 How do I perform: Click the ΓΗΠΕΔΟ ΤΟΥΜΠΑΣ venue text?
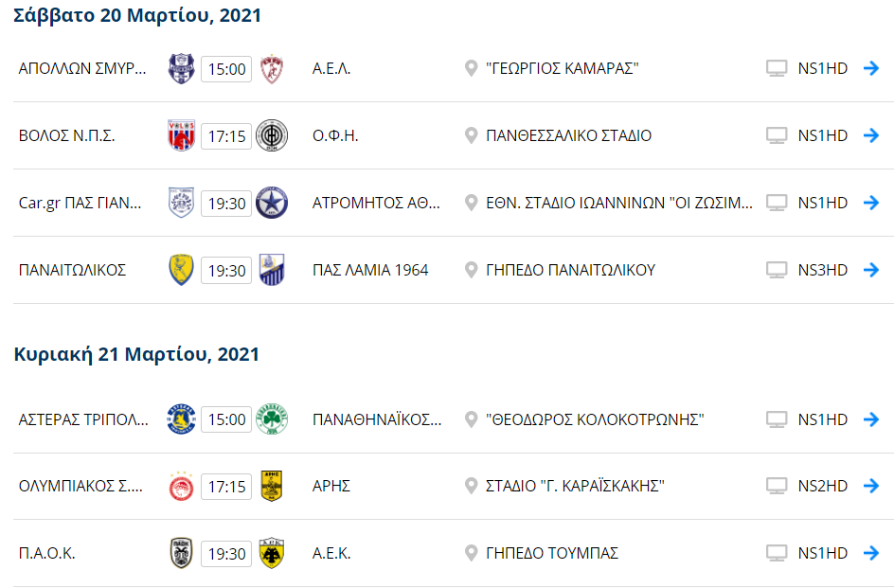point(552,553)
